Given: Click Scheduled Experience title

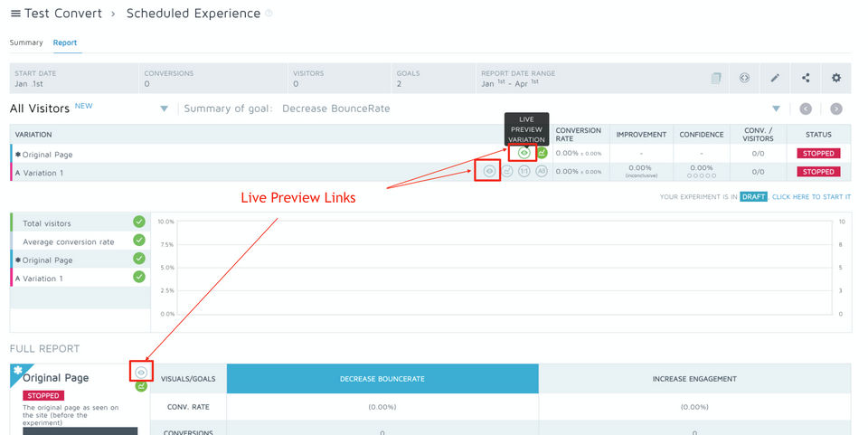Looking at the screenshot, I should 193,14.
